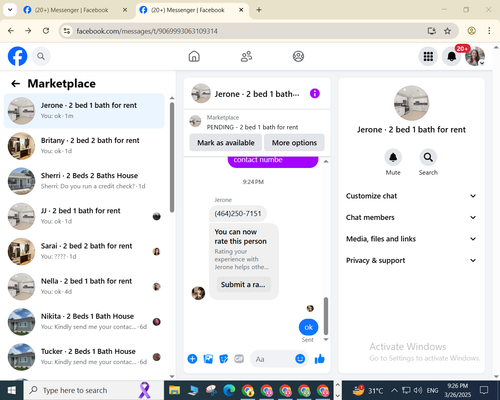Screen dimensions: 500x400
Task: Click the chat messages scrollbar thumb
Action: click(326, 316)
